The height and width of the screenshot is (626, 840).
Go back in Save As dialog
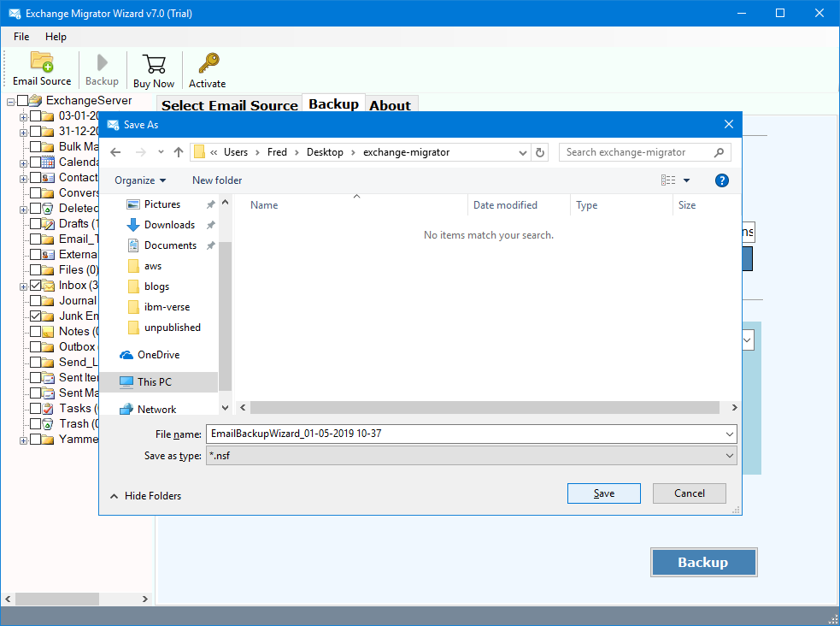point(115,152)
